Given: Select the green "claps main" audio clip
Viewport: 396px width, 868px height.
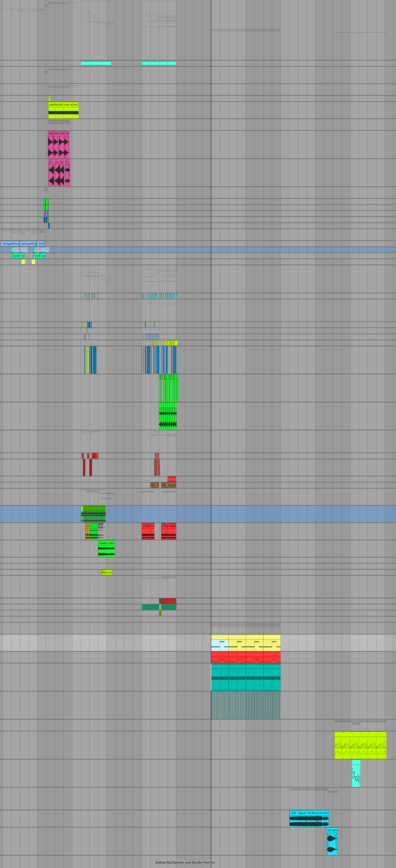Looking at the screenshot, I should (x=106, y=549).
